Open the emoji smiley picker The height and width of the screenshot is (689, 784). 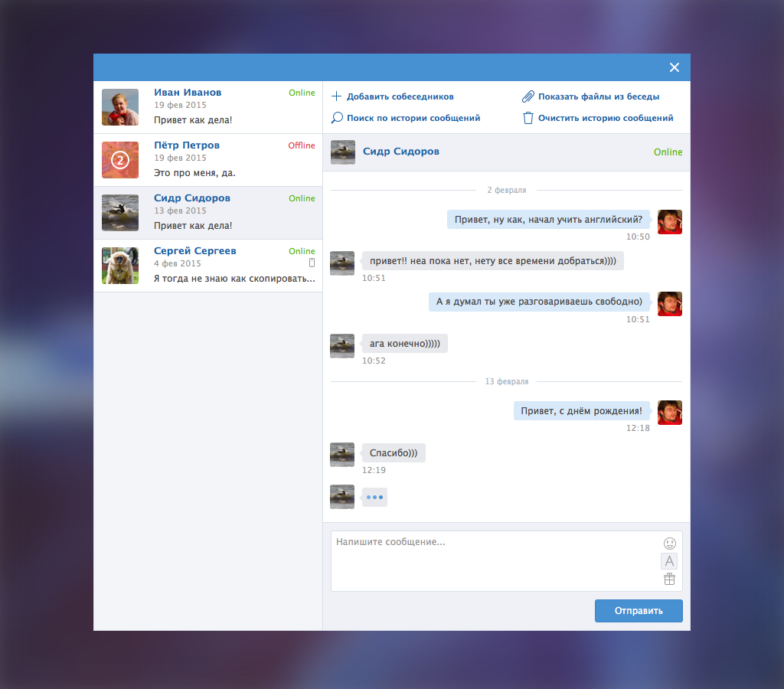coord(669,544)
